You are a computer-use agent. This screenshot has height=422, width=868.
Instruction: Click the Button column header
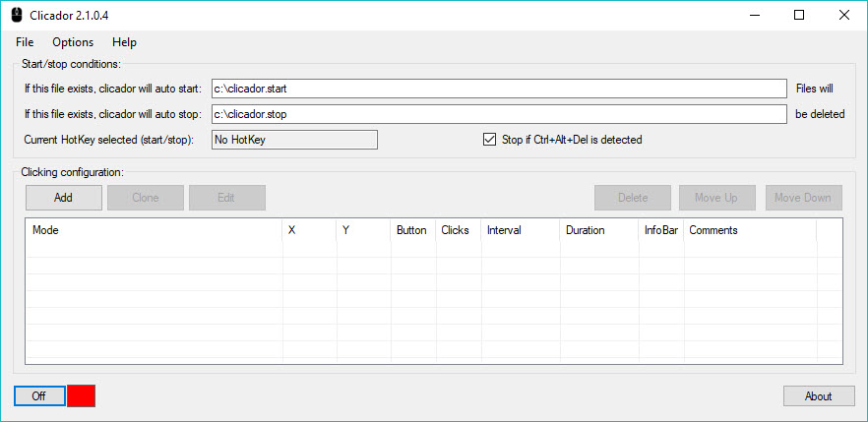413,230
